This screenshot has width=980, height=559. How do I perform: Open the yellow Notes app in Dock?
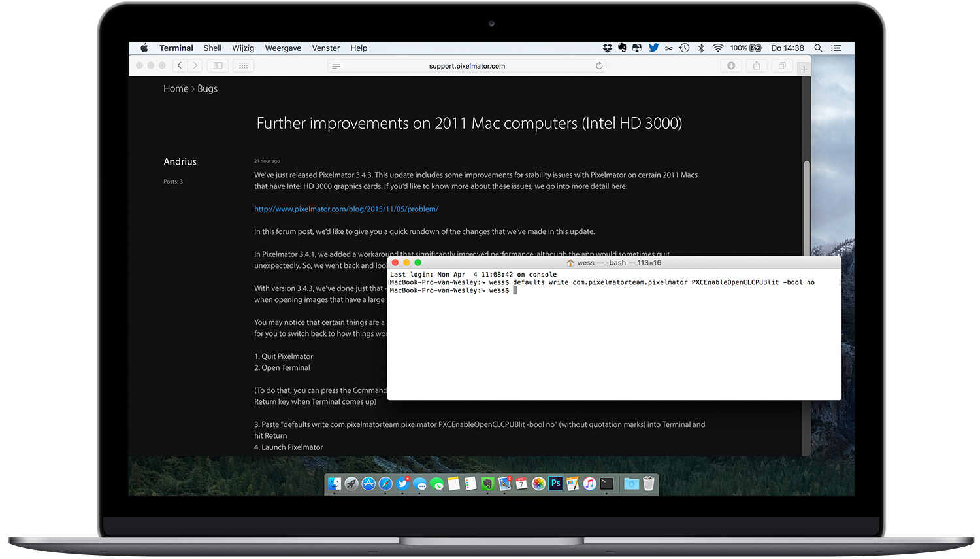pos(453,484)
